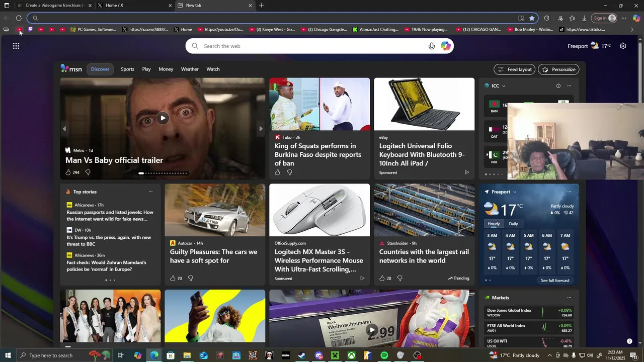Open Markets card more options
This screenshot has width=644, height=362.
(x=569, y=298)
